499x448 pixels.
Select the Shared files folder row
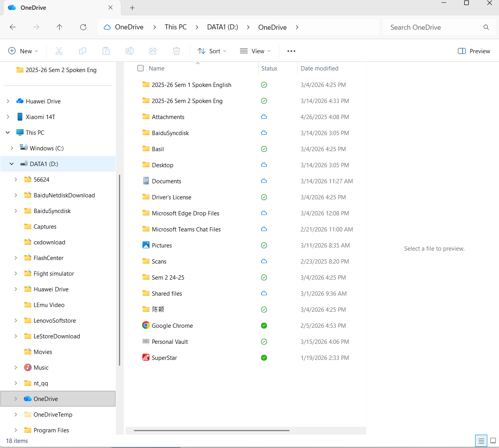coord(245,293)
